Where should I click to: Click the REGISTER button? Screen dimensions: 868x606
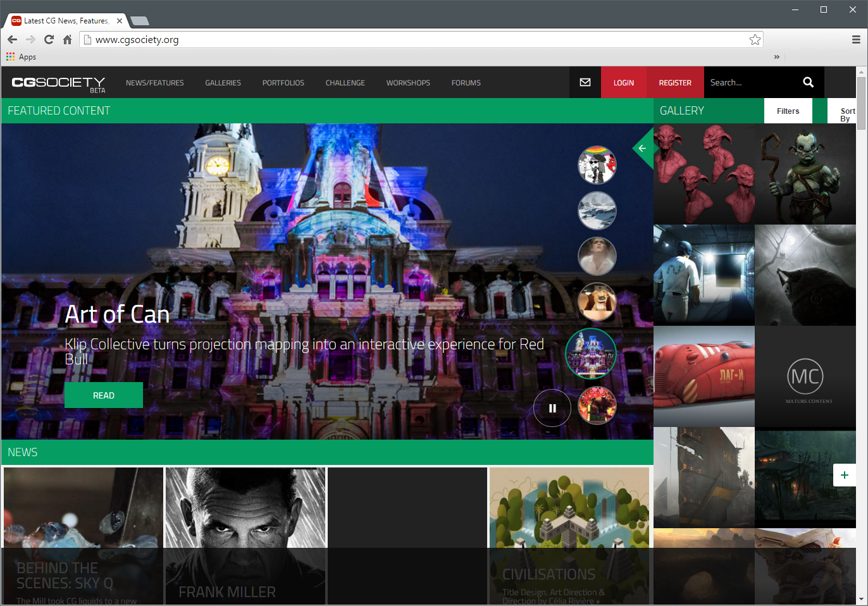(675, 82)
